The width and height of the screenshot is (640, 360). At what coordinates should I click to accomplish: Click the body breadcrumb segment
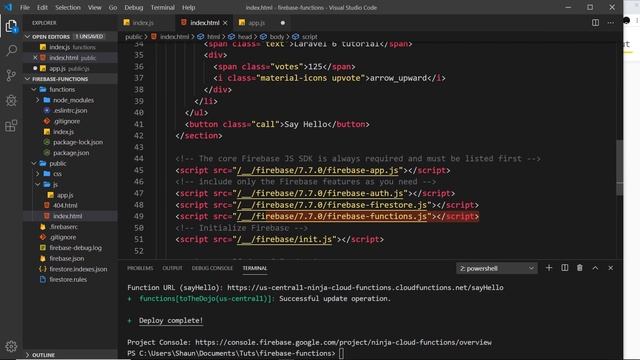[x=277, y=37]
